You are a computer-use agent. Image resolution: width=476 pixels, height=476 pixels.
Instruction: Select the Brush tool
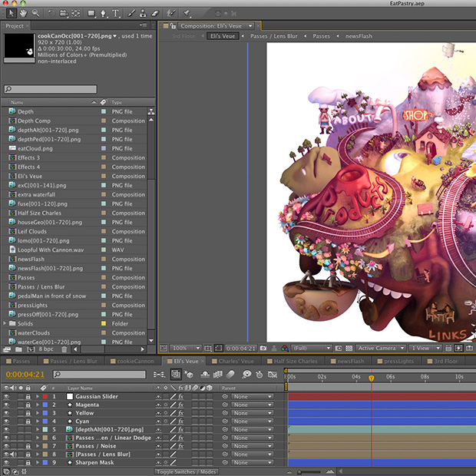131,13
